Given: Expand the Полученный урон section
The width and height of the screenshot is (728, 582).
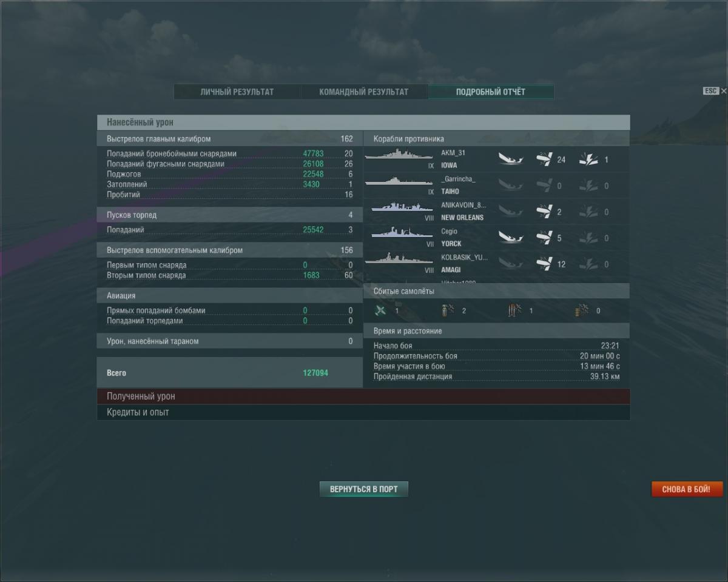Looking at the screenshot, I should [363, 396].
